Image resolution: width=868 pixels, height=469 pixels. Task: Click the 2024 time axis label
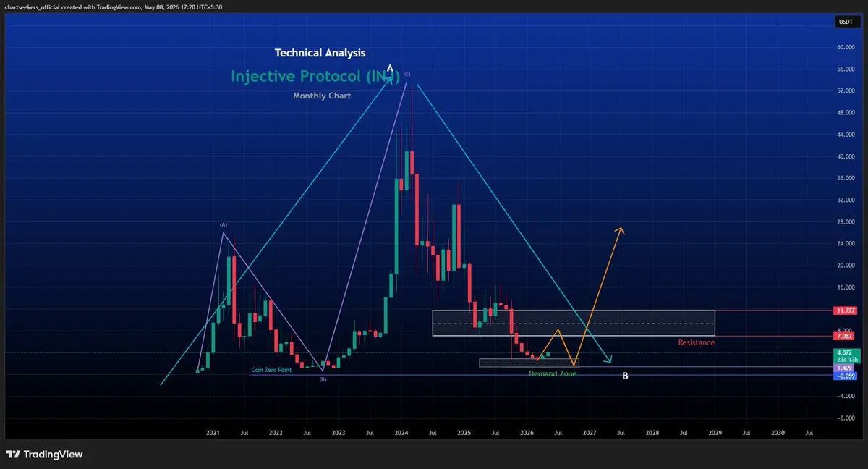coord(401,432)
